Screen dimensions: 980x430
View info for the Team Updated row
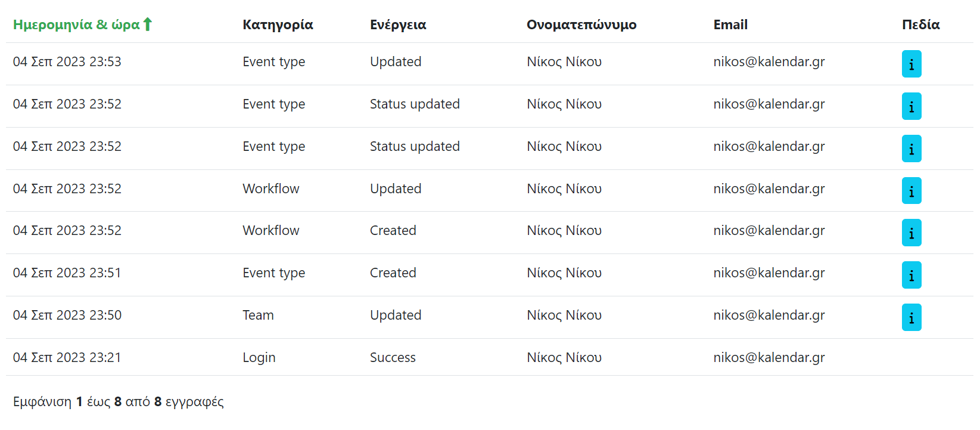pos(911,317)
